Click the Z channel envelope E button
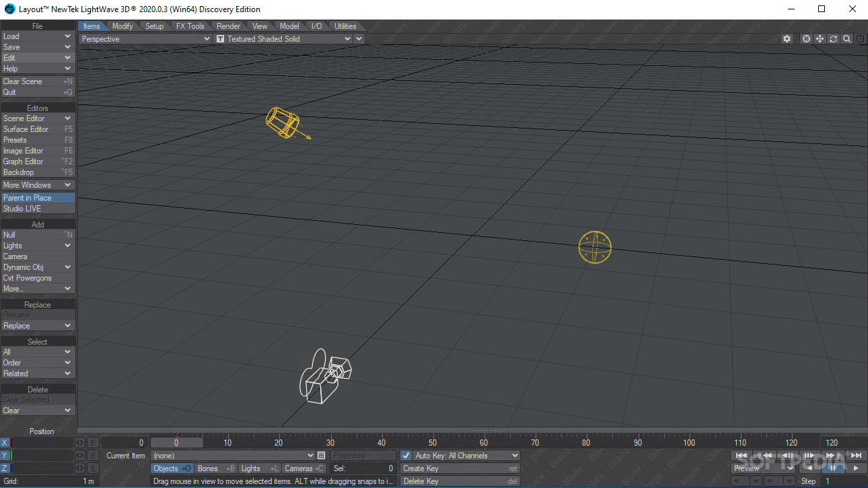This screenshot has height=488, width=868. point(93,468)
